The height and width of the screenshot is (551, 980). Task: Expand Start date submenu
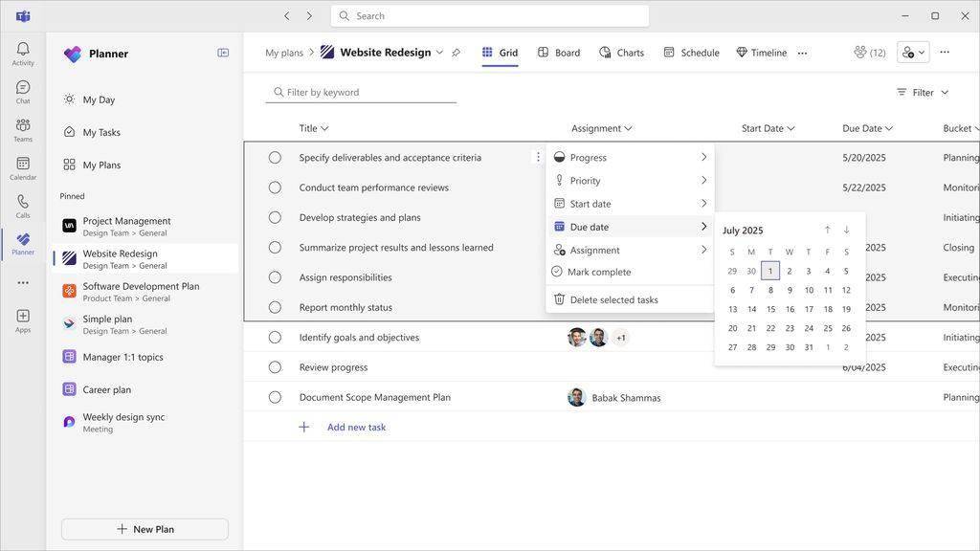[x=630, y=204]
